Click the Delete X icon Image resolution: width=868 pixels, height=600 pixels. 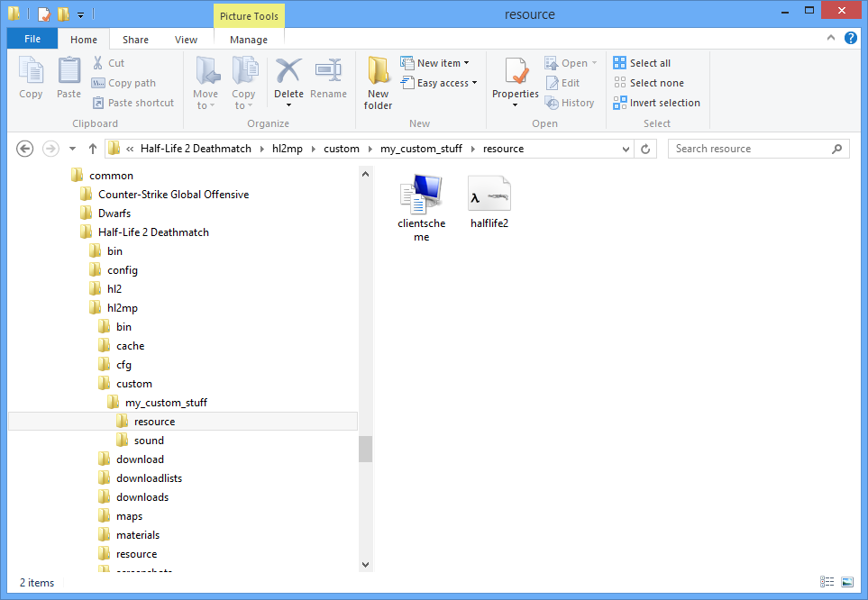pyautogui.click(x=288, y=72)
